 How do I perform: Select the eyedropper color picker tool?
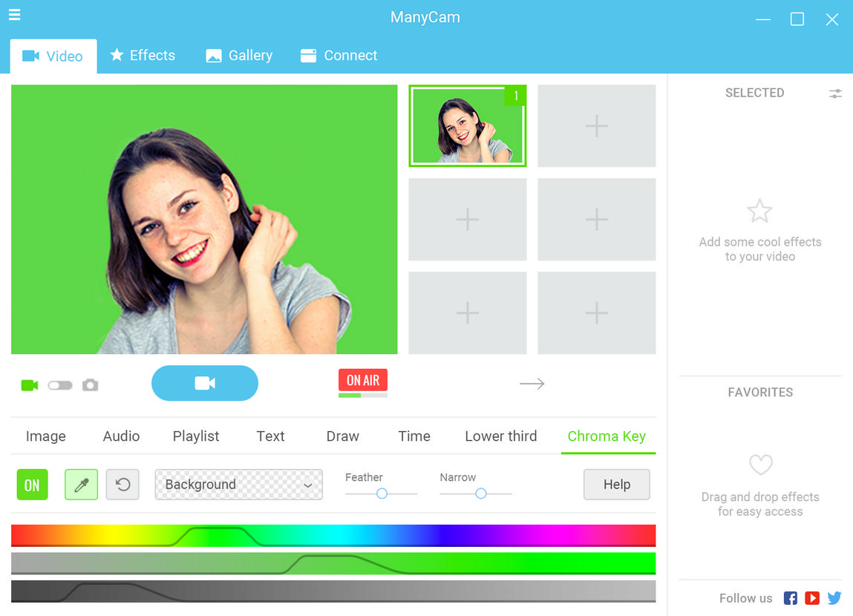[x=81, y=485]
